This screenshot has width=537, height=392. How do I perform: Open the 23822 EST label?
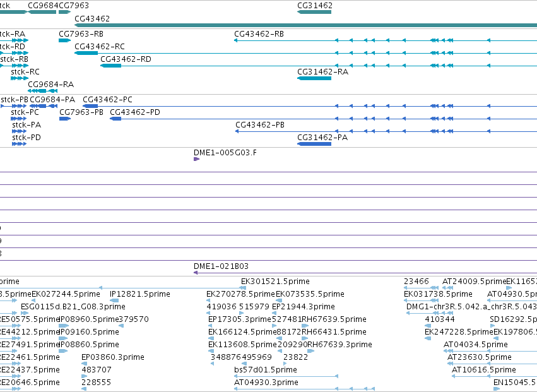296,358
